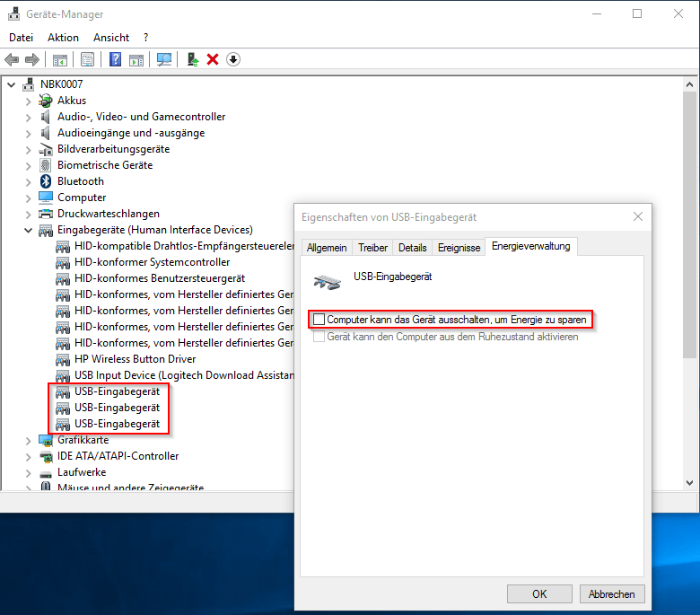Click the Biometrische Geräte fingerprint icon
The image size is (700, 615).
point(46,165)
